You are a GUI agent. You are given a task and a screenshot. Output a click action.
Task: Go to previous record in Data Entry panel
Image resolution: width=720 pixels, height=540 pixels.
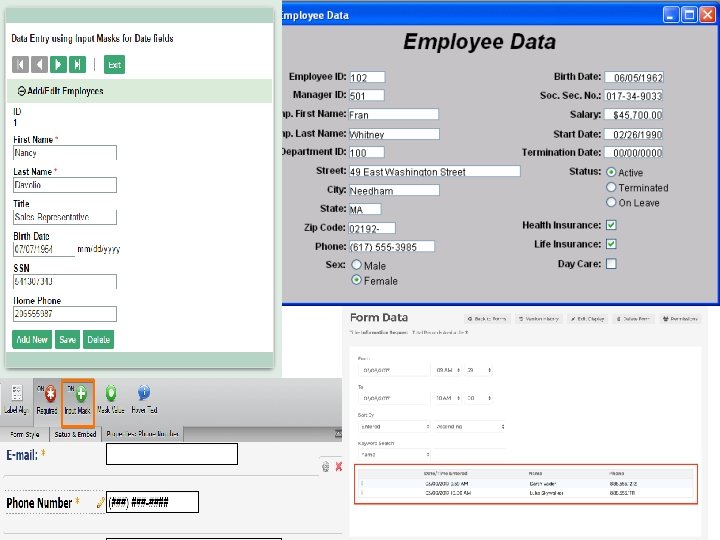pos(39,64)
